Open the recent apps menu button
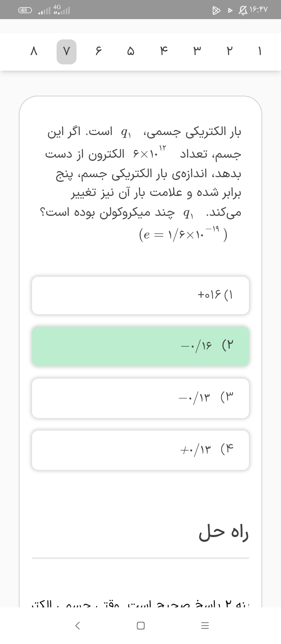281x644 pixels. click(x=205, y=625)
